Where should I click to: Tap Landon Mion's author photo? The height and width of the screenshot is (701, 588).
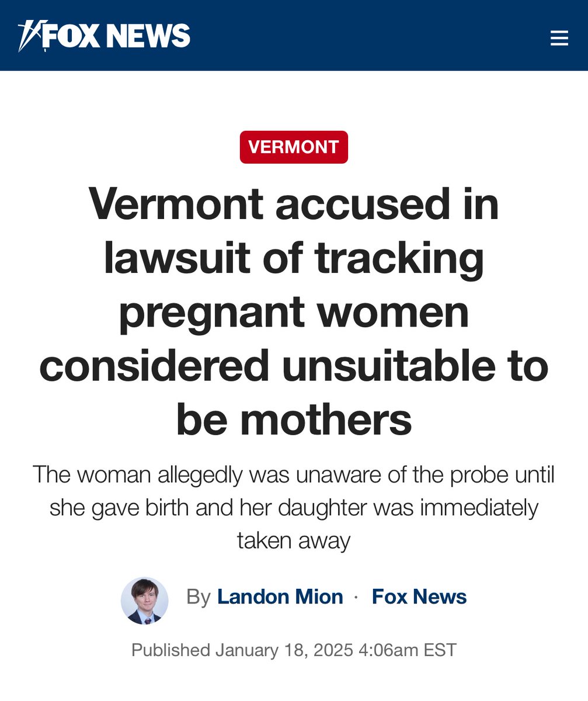point(144,601)
